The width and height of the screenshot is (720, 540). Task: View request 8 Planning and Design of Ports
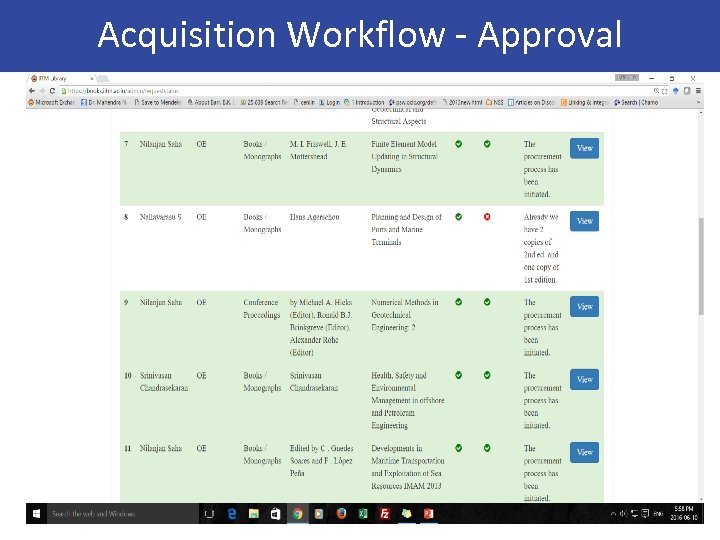(585, 221)
